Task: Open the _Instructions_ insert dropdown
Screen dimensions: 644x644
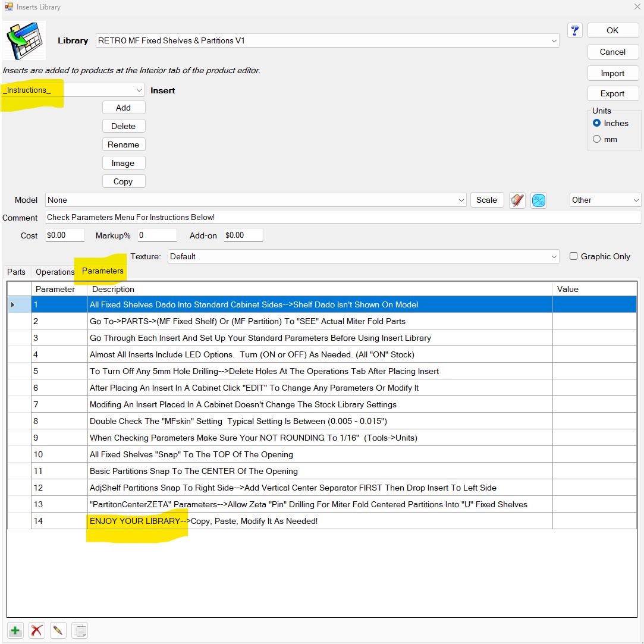Action: pos(139,90)
